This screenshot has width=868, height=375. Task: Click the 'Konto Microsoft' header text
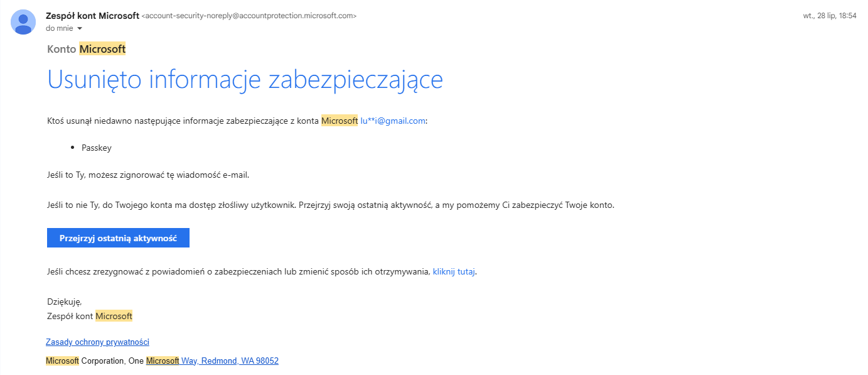tap(87, 49)
